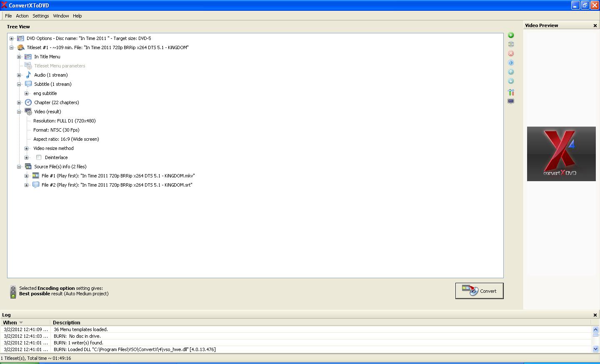Move item up with arrow icon
The image size is (600, 364).
[x=511, y=72]
